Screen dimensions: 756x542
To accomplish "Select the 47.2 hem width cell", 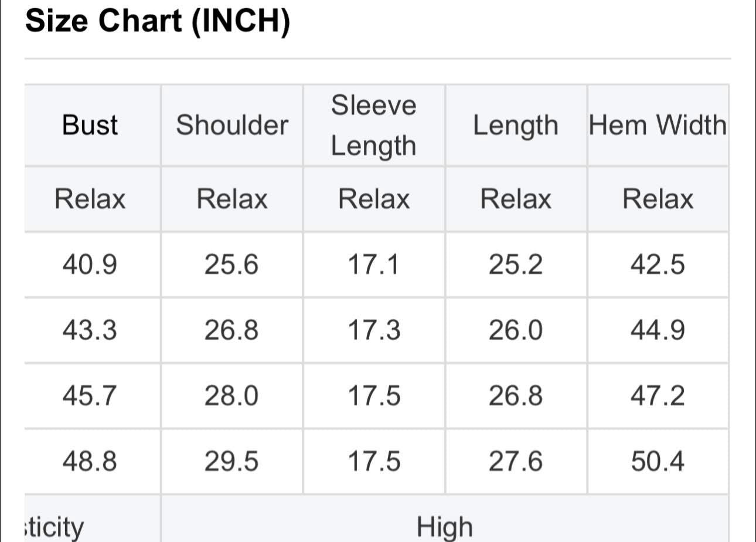I will [x=658, y=396].
